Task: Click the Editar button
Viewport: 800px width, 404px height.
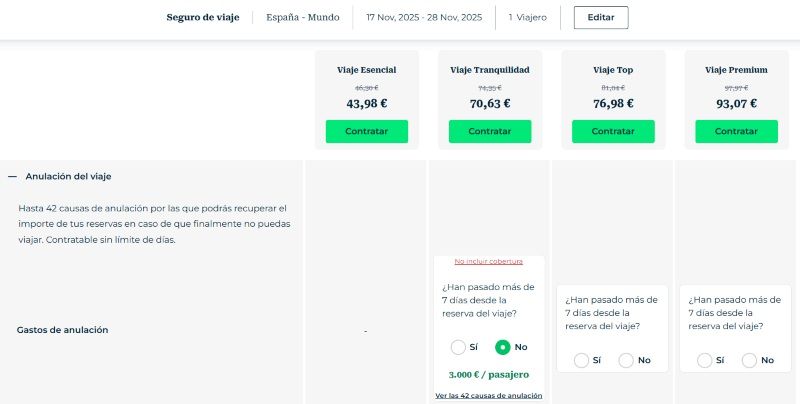Action: click(601, 17)
